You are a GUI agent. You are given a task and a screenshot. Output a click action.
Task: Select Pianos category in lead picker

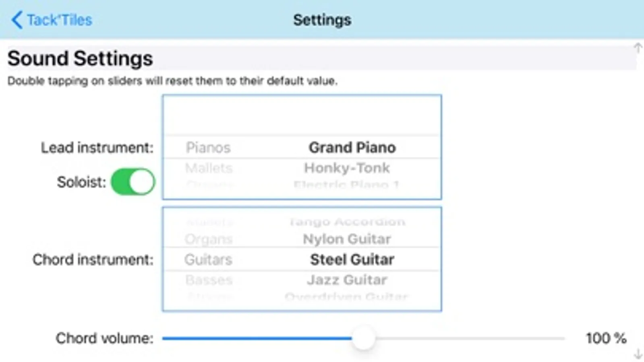(x=208, y=148)
